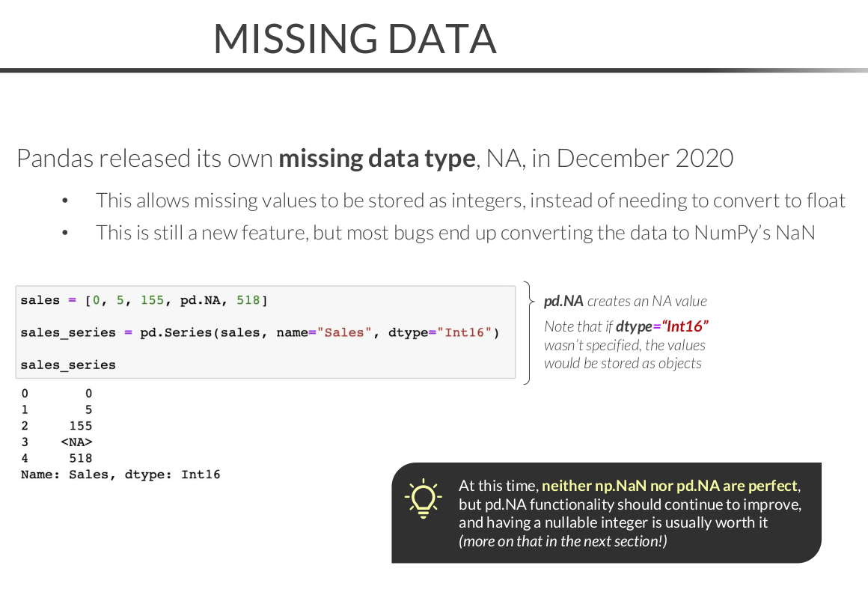Click the <NA> value in the output
This screenshot has height=604, width=868.
point(76,442)
